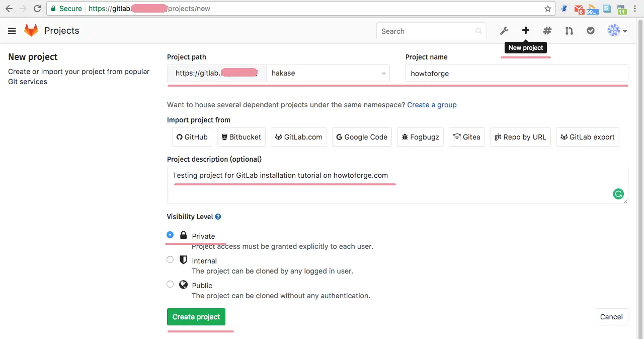Click the Project description text area
644x339 pixels.
click(397, 185)
